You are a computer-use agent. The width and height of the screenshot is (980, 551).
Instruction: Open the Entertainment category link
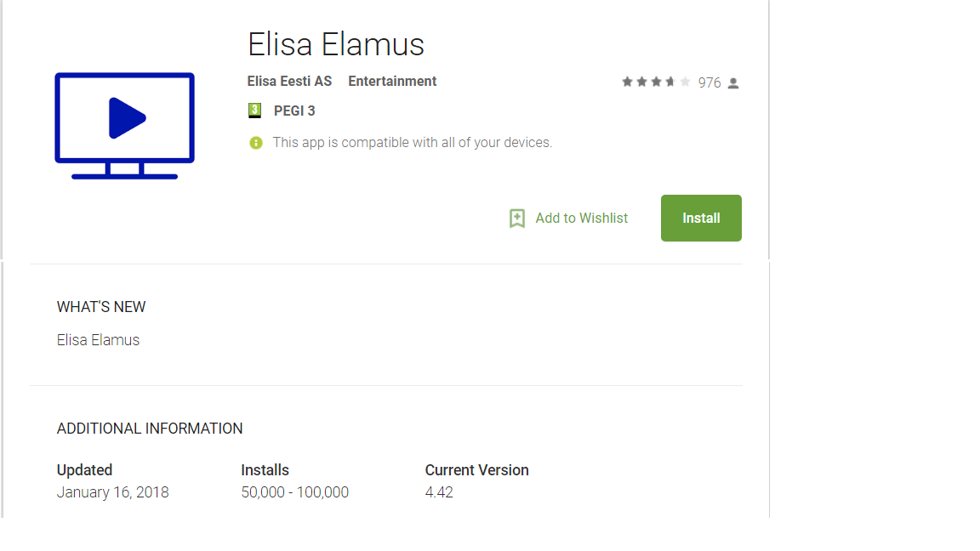[392, 82]
